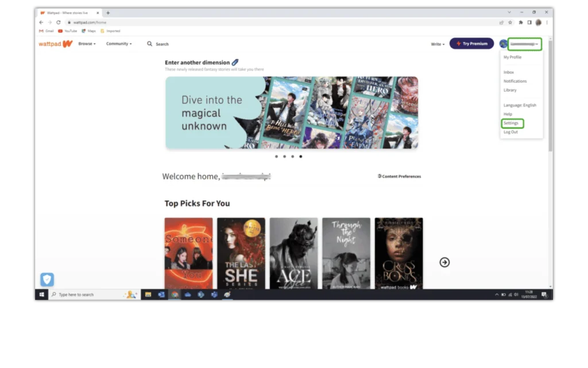Expand the tab search chevron

[509, 13]
